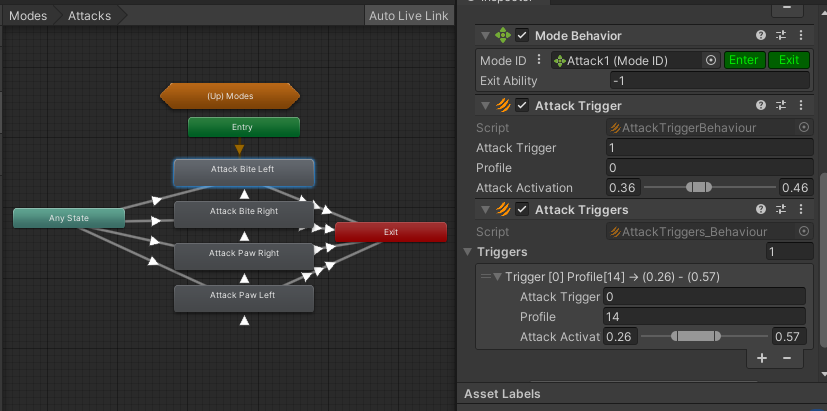Open the Mode ID field options menu
This screenshot has width=827, height=411.
click(x=540, y=60)
